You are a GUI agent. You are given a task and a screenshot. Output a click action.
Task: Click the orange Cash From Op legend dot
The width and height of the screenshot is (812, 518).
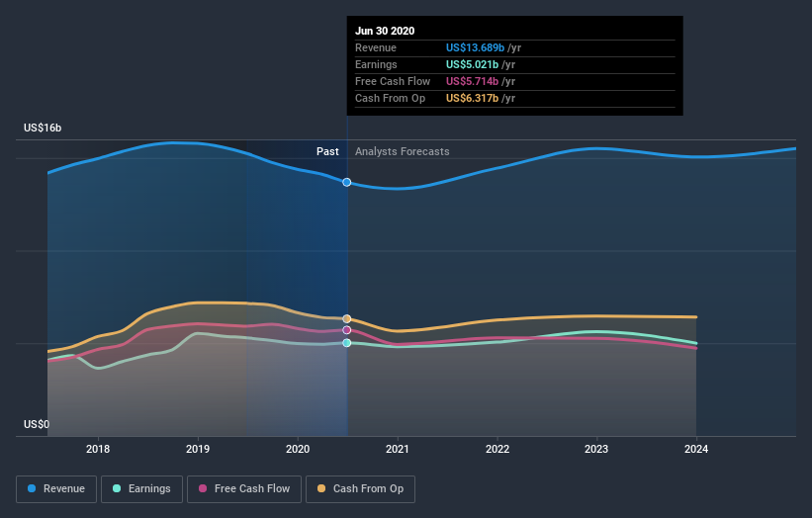pyautogui.click(x=321, y=488)
